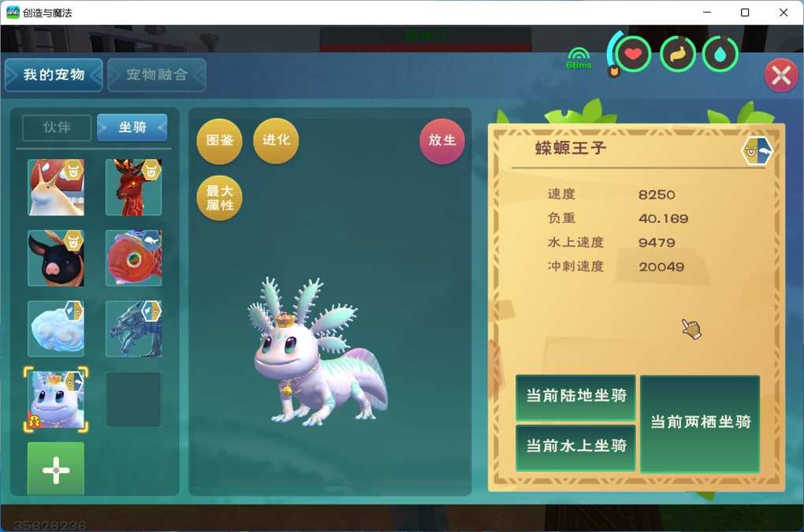This screenshot has width=804, height=532.
Task: Select the 伙伴 companion category
Action: point(57,128)
